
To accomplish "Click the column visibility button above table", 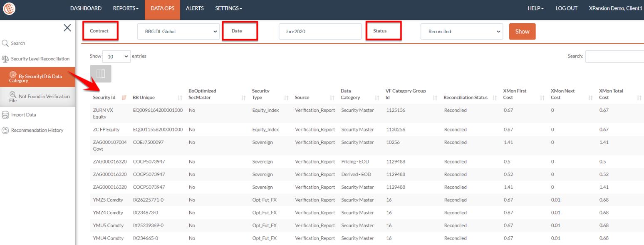I will [x=100, y=74].
